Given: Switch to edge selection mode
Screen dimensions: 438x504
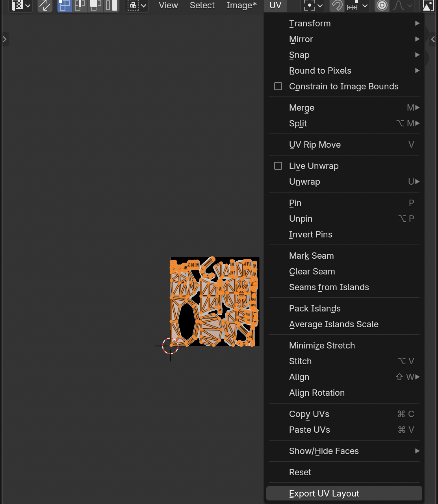Looking at the screenshot, I should click(x=80, y=6).
